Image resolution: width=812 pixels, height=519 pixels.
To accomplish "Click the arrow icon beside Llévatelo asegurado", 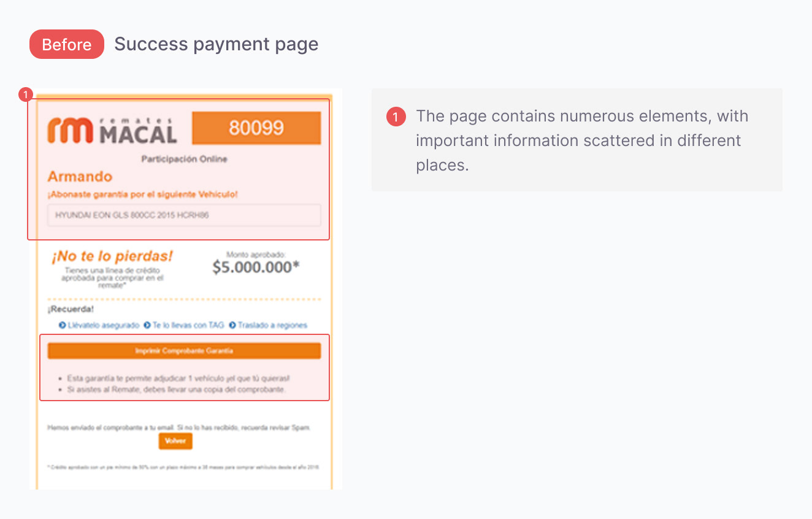I will click(63, 325).
